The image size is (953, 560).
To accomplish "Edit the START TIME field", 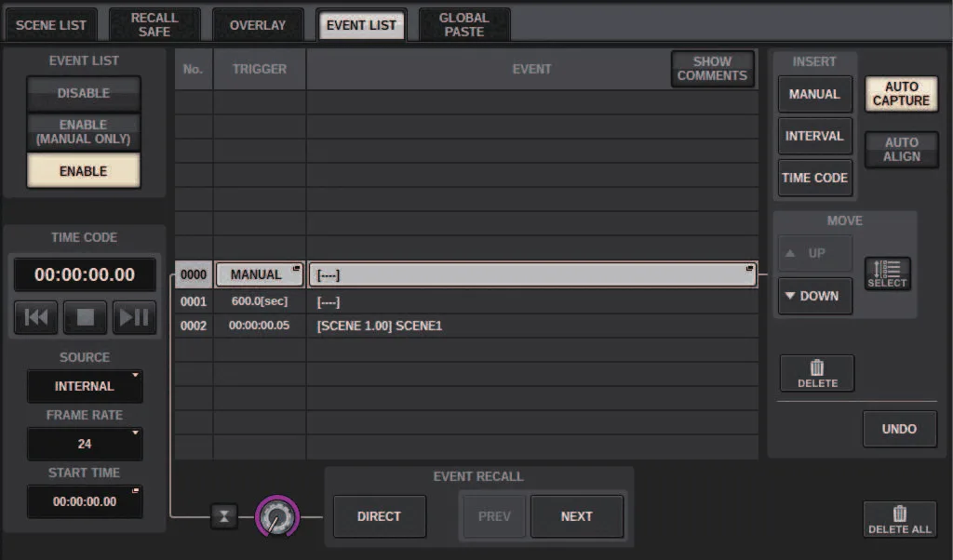I will pyautogui.click(x=85, y=501).
